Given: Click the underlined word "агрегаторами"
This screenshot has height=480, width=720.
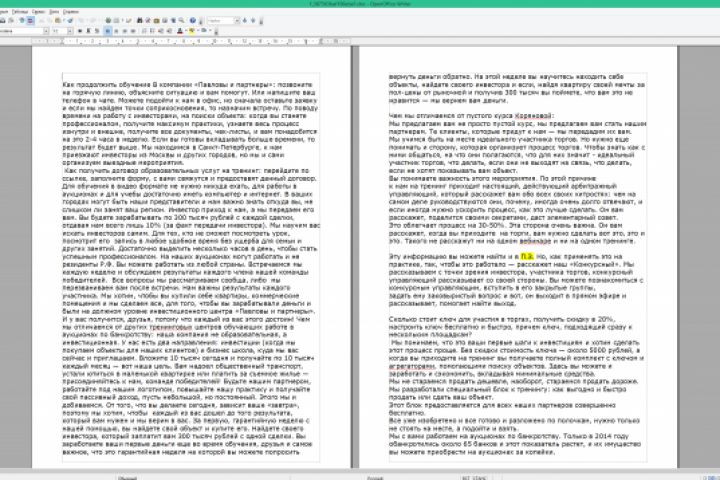Looking at the screenshot, I should pos(411,366).
